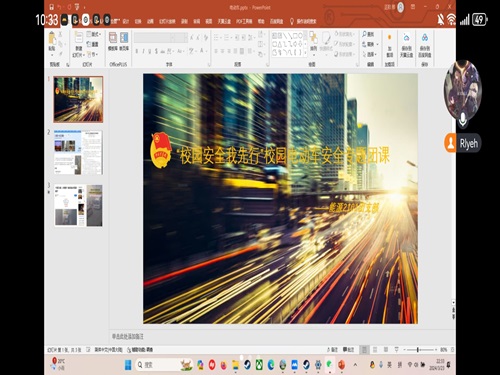Click the Replace button in Editing group
This screenshot has height=375, width=500.
371,44
